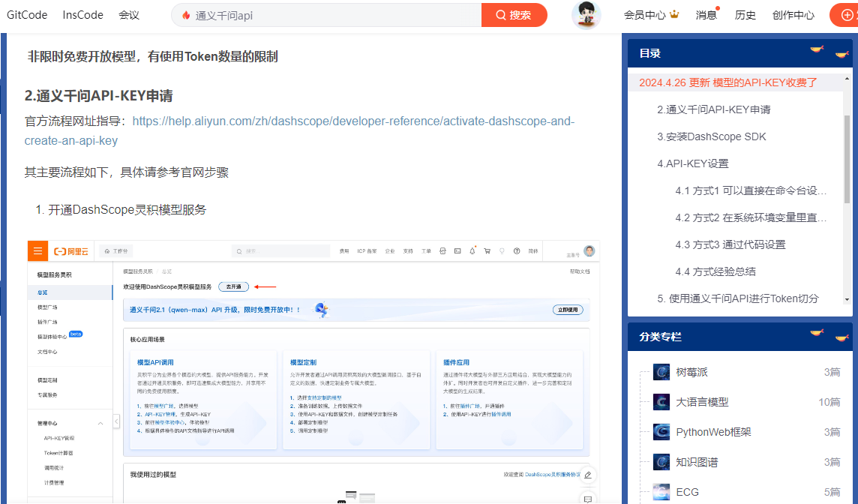This screenshot has width=858, height=504.
Task: Click hamburger menu icon in Aliyun screenshot
Action: tap(37, 251)
